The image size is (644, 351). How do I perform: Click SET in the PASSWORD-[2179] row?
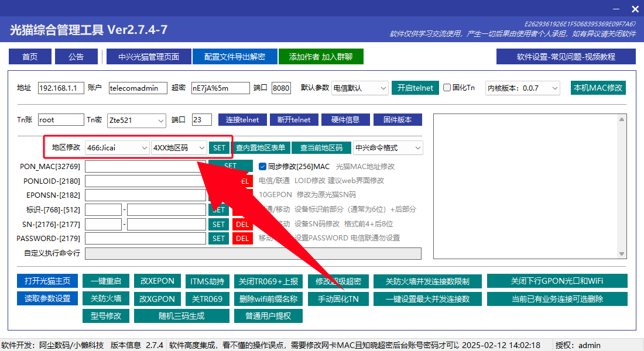click(218, 238)
